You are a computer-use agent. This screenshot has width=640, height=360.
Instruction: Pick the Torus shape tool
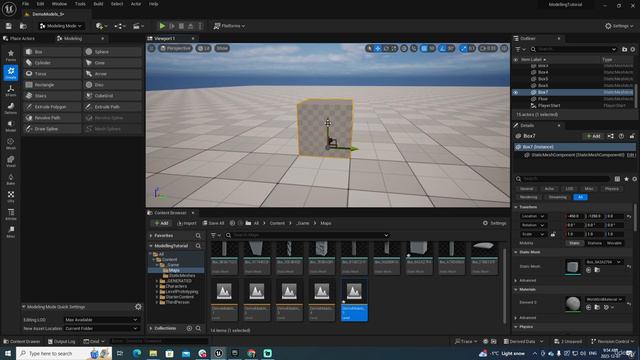52,74
